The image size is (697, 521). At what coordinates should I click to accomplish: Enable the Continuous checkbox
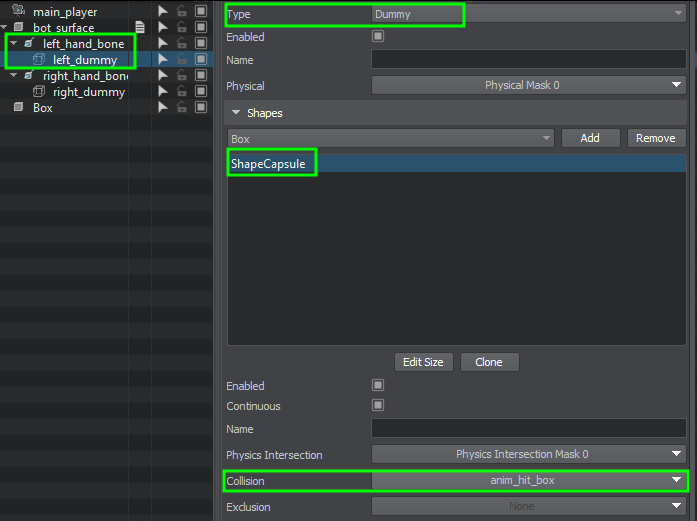point(377,406)
